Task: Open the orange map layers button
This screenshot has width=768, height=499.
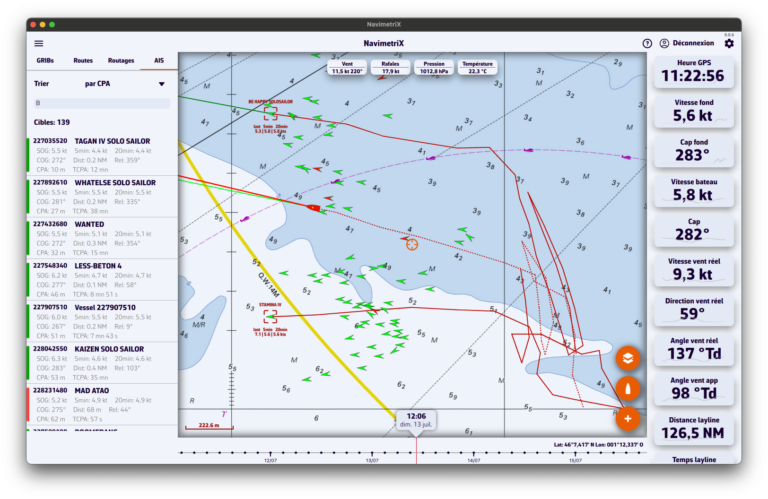Action: pos(627,357)
